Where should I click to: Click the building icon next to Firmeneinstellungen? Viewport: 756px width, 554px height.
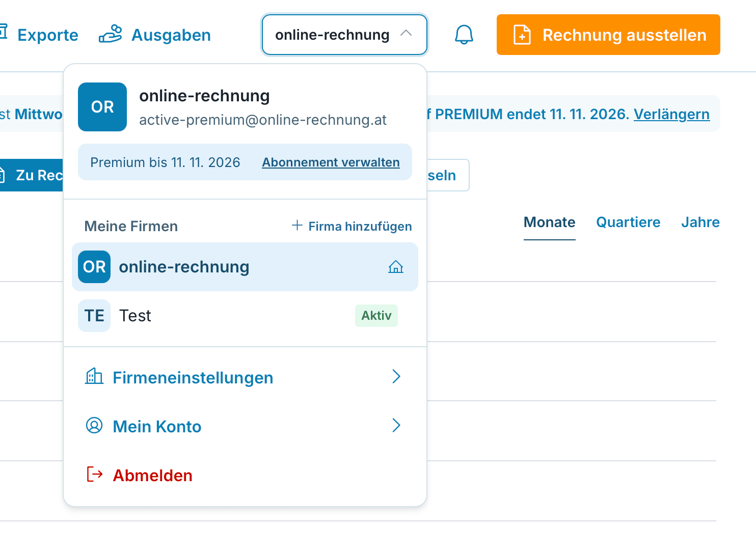click(x=94, y=377)
